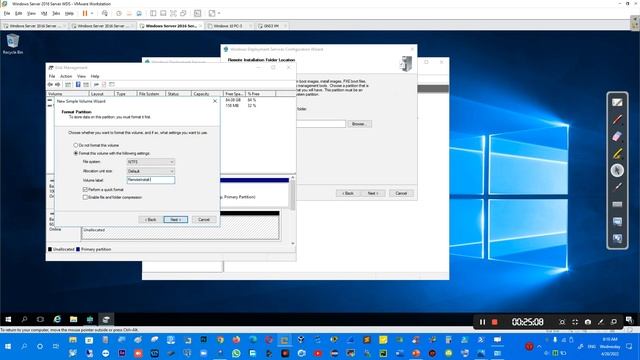Pause the screen recording
This screenshot has height=360, width=640.
tap(482, 322)
